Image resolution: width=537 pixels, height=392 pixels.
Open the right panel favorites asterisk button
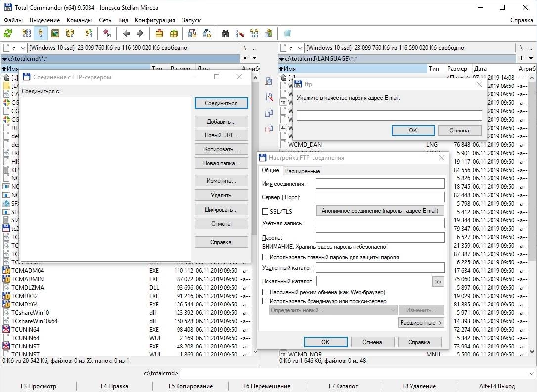(x=521, y=58)
